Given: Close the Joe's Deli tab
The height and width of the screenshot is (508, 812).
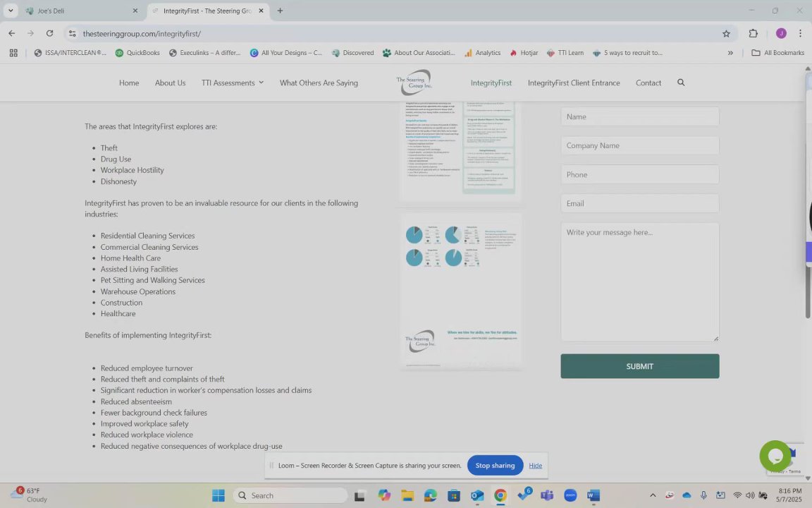Looking at the screenshot, I should (x=135, y=11).
